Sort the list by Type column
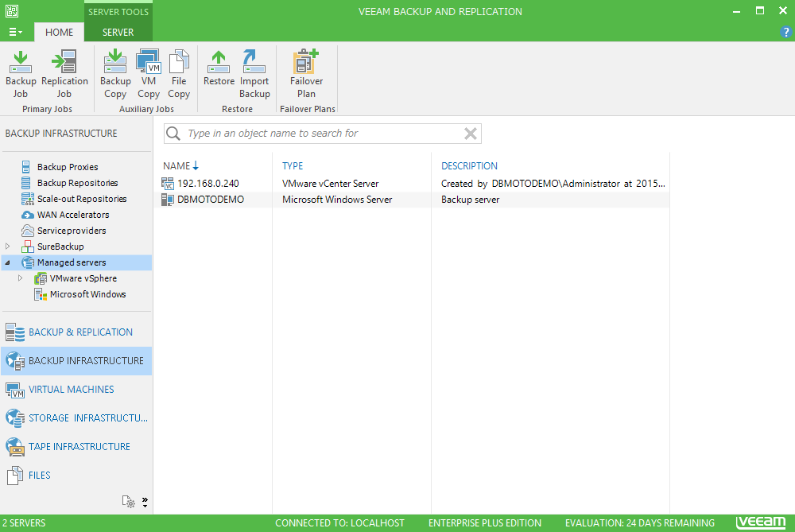 [x=293, y=166]
